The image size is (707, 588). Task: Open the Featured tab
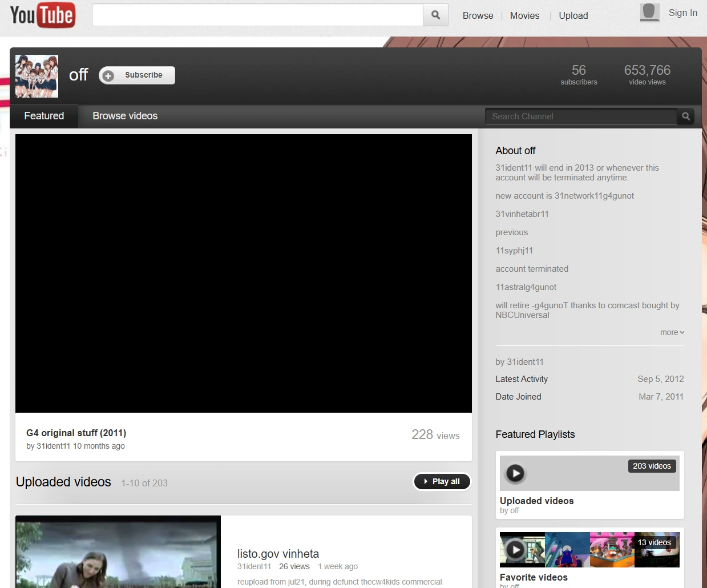[x=44, y=116]
